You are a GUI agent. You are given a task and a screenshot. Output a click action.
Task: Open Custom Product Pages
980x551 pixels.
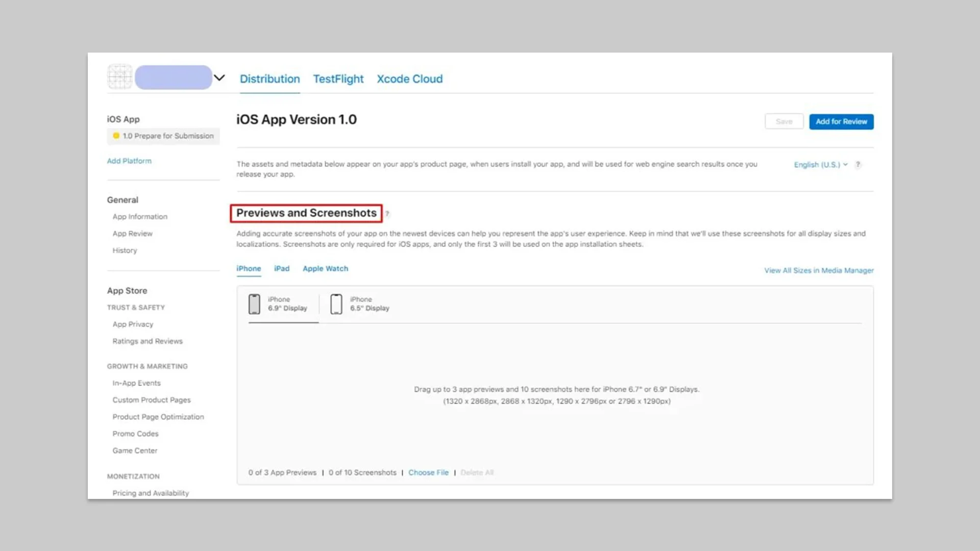[x=152, y=399]
